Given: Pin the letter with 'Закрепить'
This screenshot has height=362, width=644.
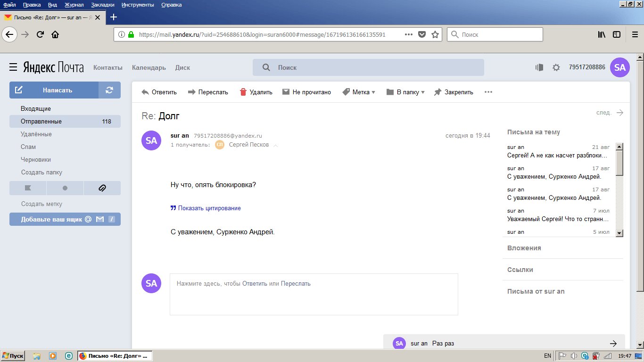Looking at the screenshot, I should (454, 92).
